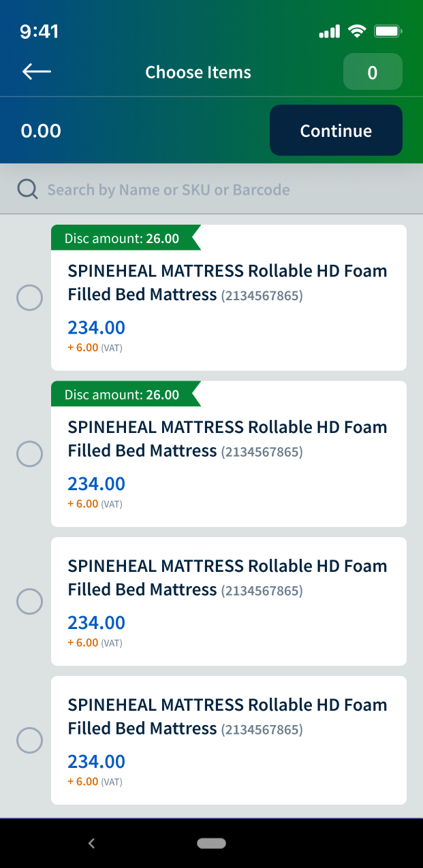This screenshot has width=423, height=868.
Task: Click the magnifying glass search icon
Action: 27,189
